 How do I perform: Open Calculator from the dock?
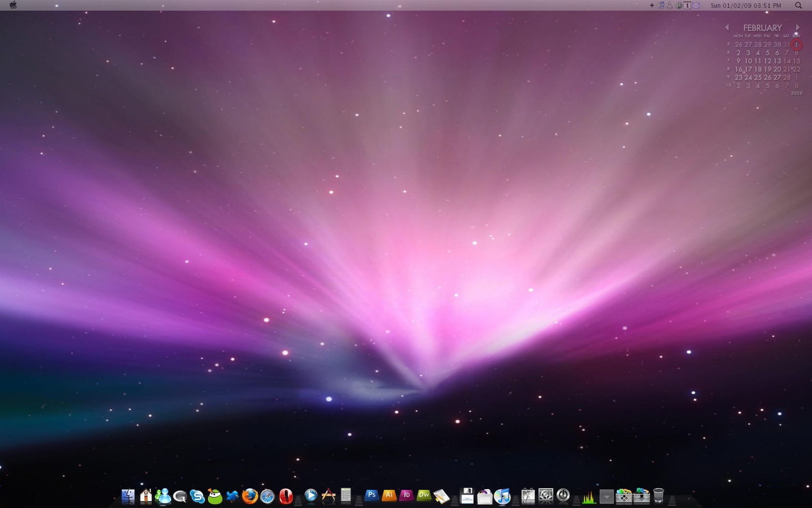point(346,495)
